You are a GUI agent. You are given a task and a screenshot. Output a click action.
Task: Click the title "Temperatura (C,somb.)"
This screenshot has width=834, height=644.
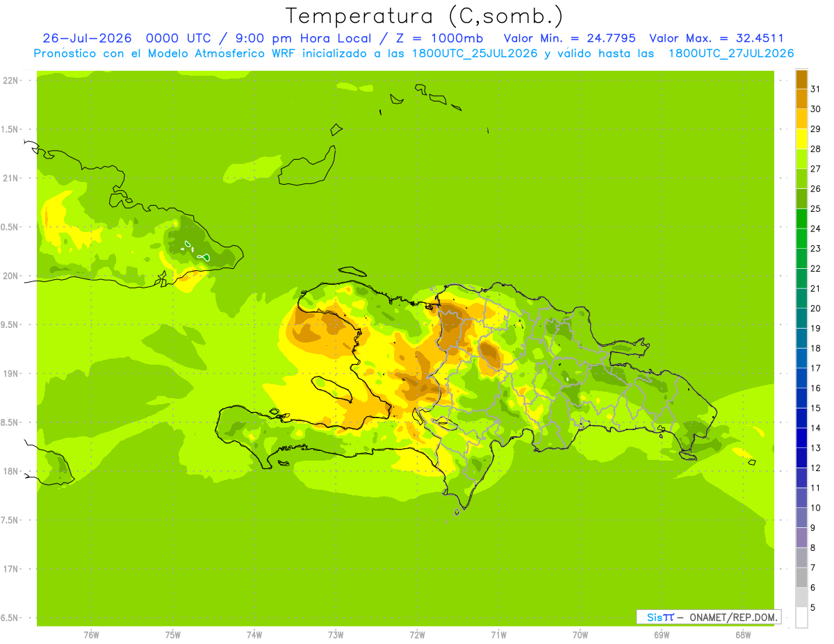pyautogui.click(x=425, y=16)
